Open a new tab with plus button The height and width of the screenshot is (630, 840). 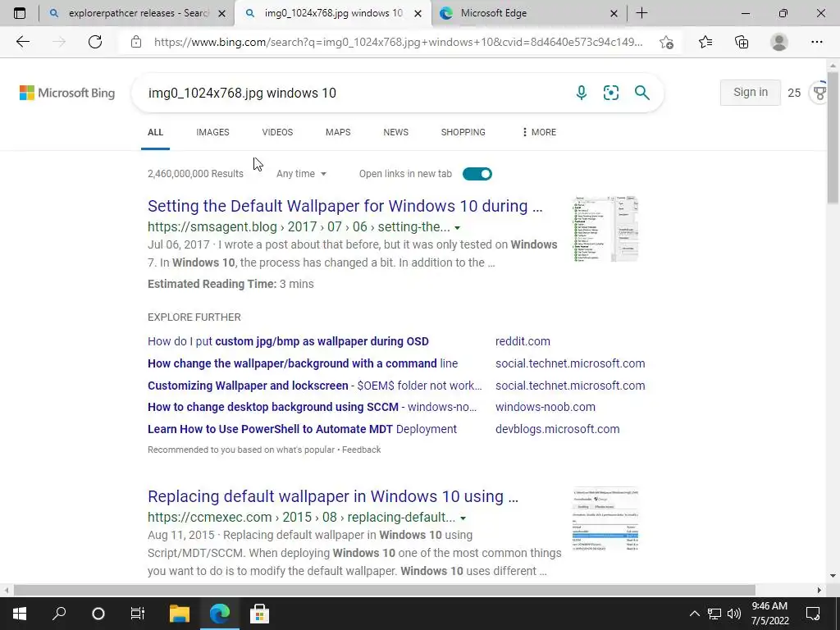click(641, 13)
